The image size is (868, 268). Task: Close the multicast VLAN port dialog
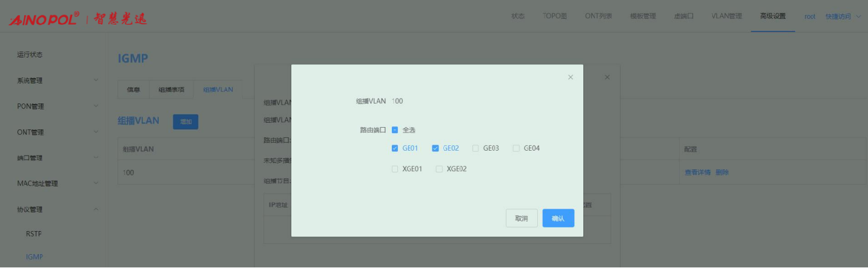point(570,77)
